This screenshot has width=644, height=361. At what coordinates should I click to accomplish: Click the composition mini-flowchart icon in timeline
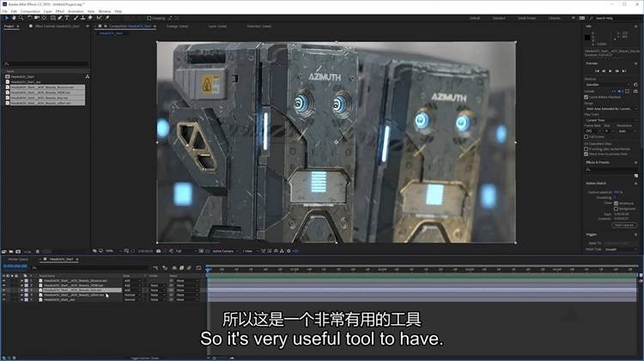point(155,268)
